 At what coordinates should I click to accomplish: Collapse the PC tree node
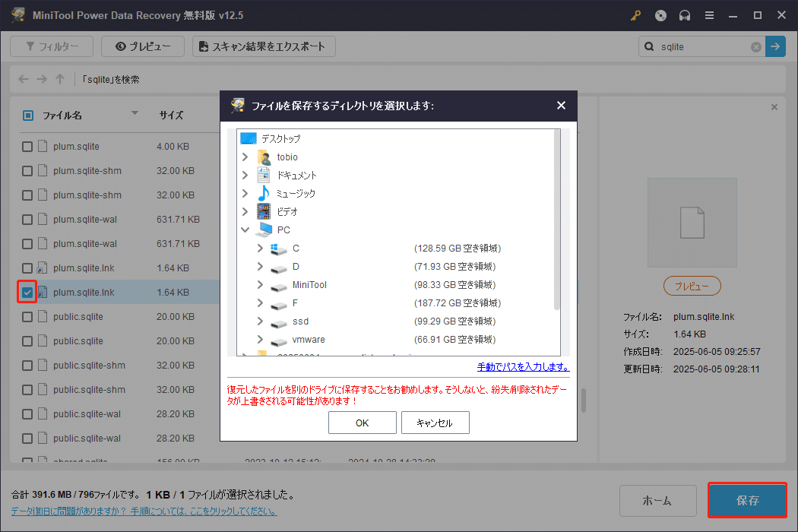(x=245, y=230)
